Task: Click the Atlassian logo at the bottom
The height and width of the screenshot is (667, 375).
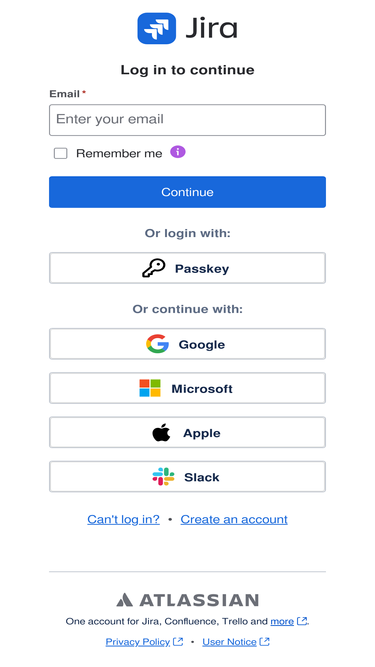Action: (188, 600)
